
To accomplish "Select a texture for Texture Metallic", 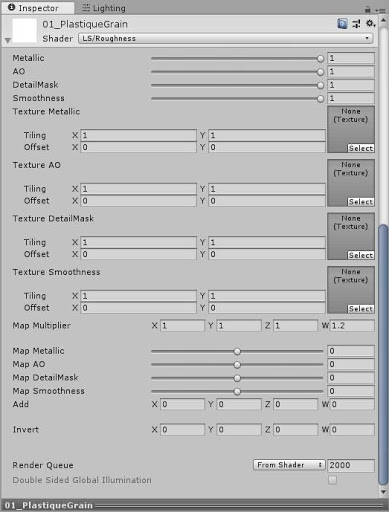I will [360, 148].
